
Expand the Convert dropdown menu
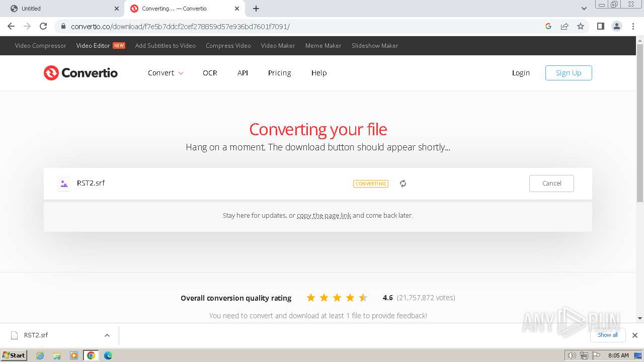pyautogui.click(x=166, y=73)
